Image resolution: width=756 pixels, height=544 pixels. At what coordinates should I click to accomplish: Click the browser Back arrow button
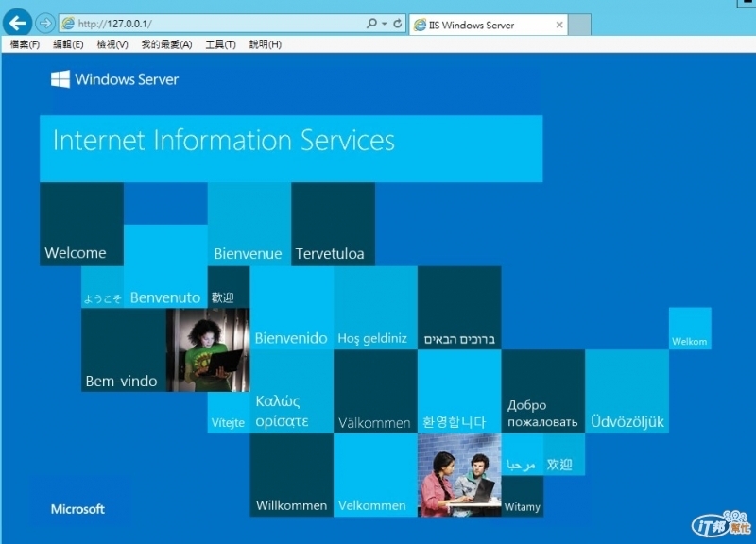[x=17, y=23]
